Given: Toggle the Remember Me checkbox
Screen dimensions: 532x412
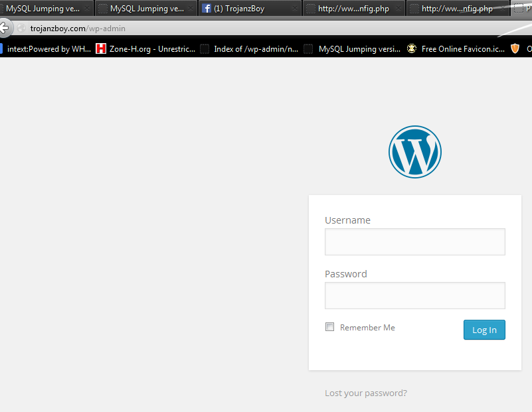Looking at the screenshot, I should pyautogui.click(x=329, y=327).
